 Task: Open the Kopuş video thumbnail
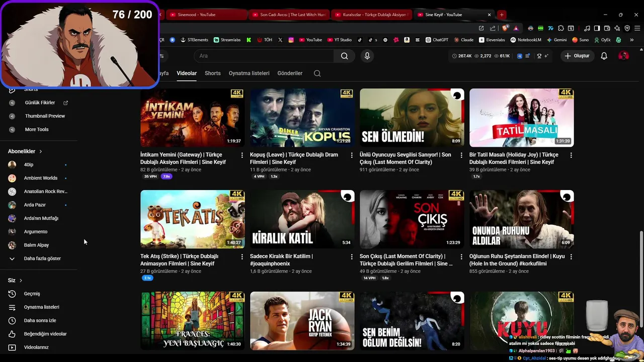[302, 118]
